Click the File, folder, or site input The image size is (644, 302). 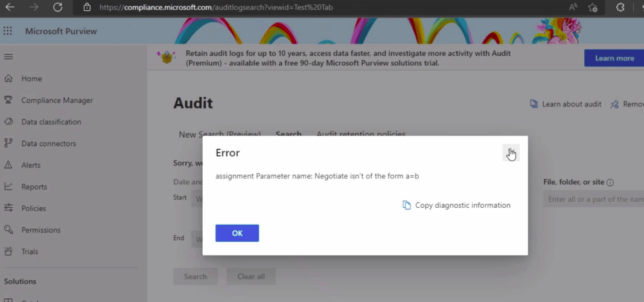pos(593,199)
